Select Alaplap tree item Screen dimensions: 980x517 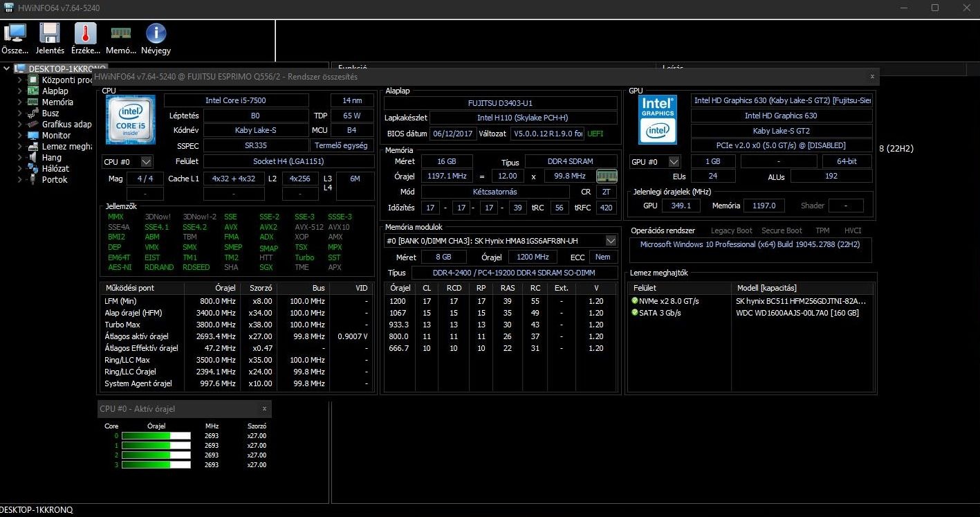click(x=55, y=91)
